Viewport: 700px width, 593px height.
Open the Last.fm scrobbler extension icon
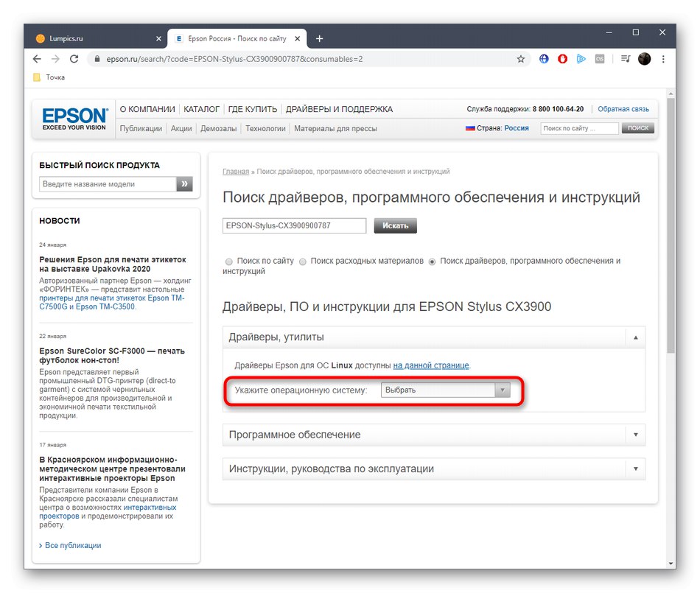[x=598, y=58]
